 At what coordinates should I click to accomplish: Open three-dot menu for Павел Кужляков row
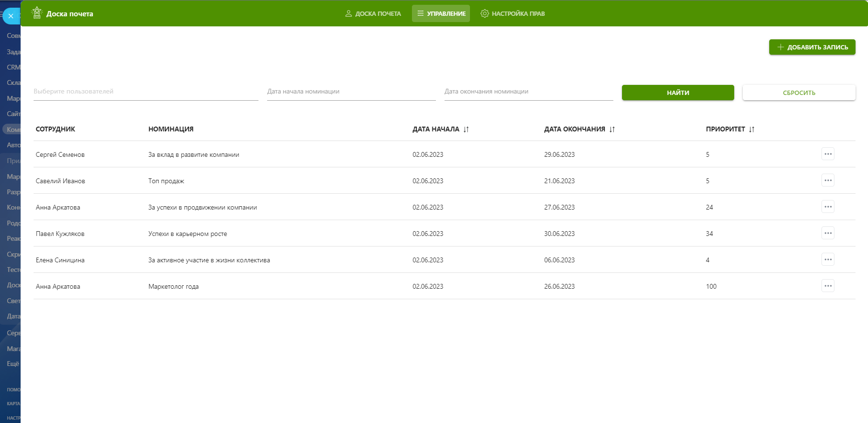828,233
